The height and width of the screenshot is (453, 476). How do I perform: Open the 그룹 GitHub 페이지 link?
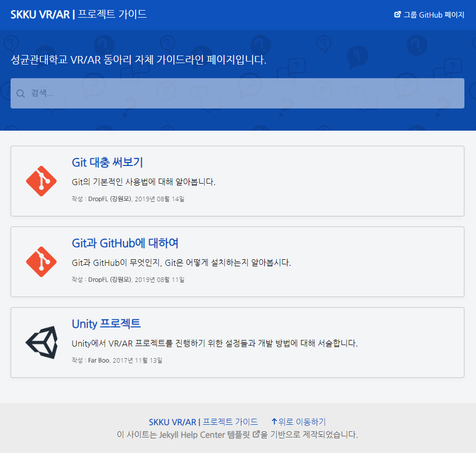coord(429,15)
